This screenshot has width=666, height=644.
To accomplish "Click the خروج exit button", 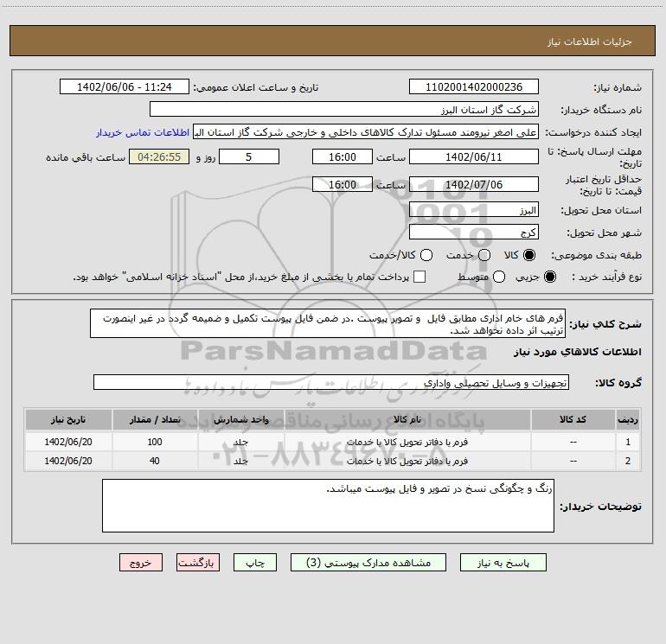I will pos(141,563).
